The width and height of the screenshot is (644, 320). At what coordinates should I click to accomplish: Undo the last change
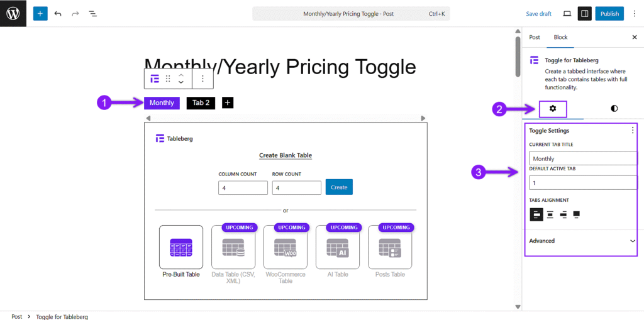pos(58,14)
